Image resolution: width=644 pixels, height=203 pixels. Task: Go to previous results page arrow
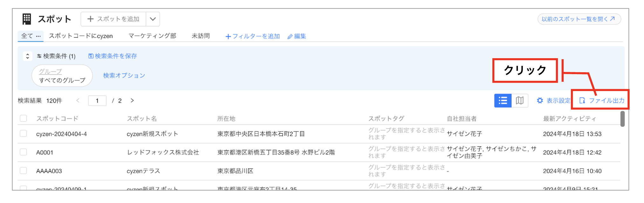click(78, 101)
